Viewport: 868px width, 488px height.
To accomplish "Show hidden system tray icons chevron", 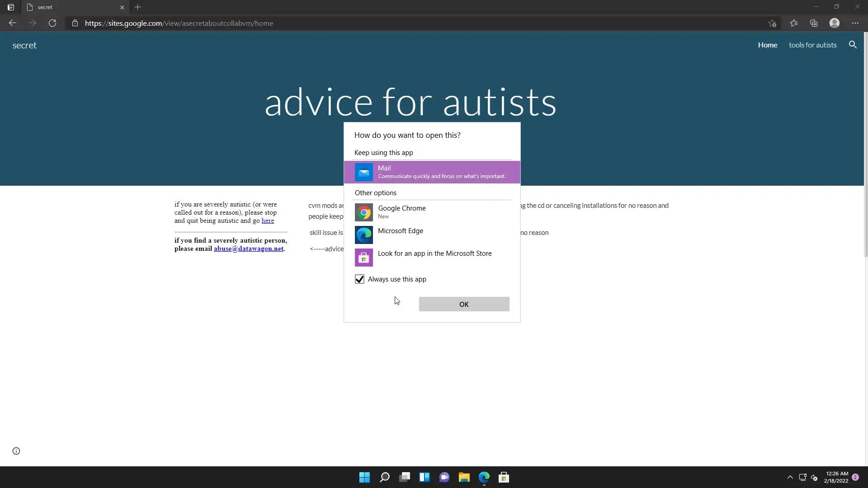I will tap(790, 477).
